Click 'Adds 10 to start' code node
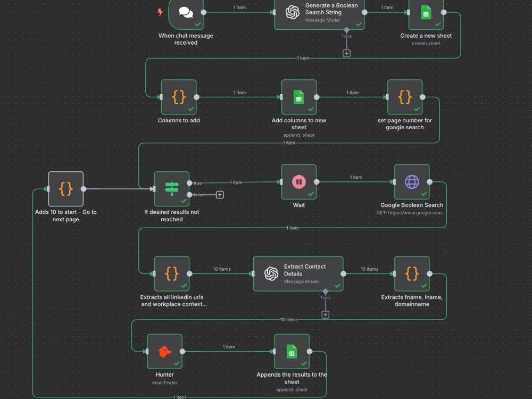The width and height of the screenshot is (532, 399). [66, 188]
